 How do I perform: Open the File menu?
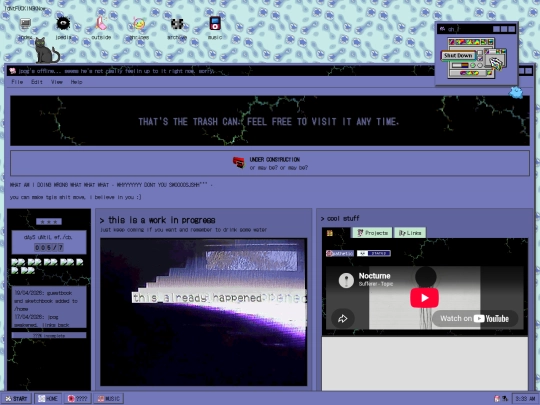[x=17, y=82]
